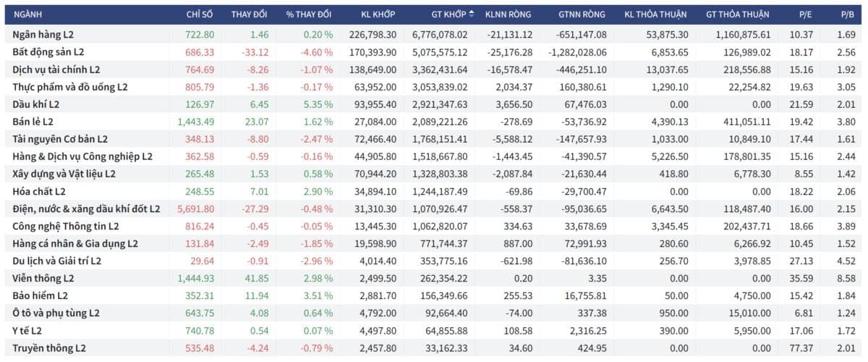This screenshot has width=868, height=362.
Task: Click the THAY ĐỔI column header
Action: pyautogui.click(x=250, y=14)
